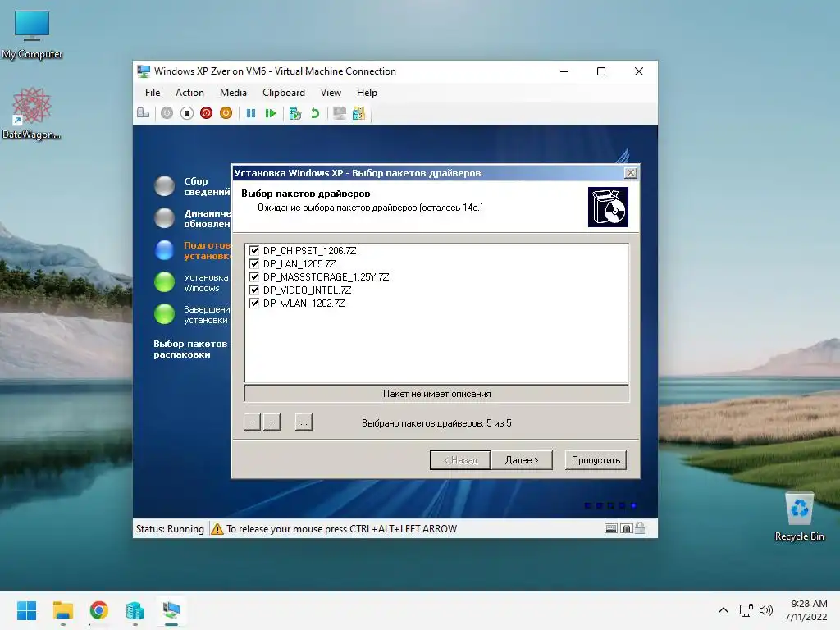Uncheck DP_VIDEO_INTEL.7Z package
The height and width of the screenshot is (630, 840).
click(x=254, y=290)
